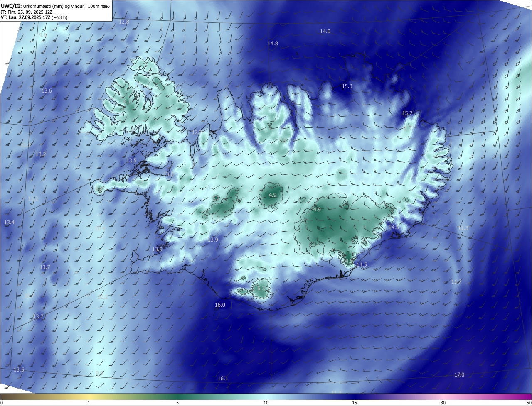Click the 17.0 value on the map

click(459, 374)
